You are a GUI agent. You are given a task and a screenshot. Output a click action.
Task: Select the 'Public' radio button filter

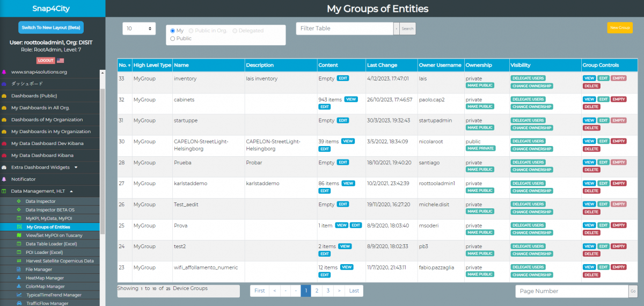pos(173,39)
